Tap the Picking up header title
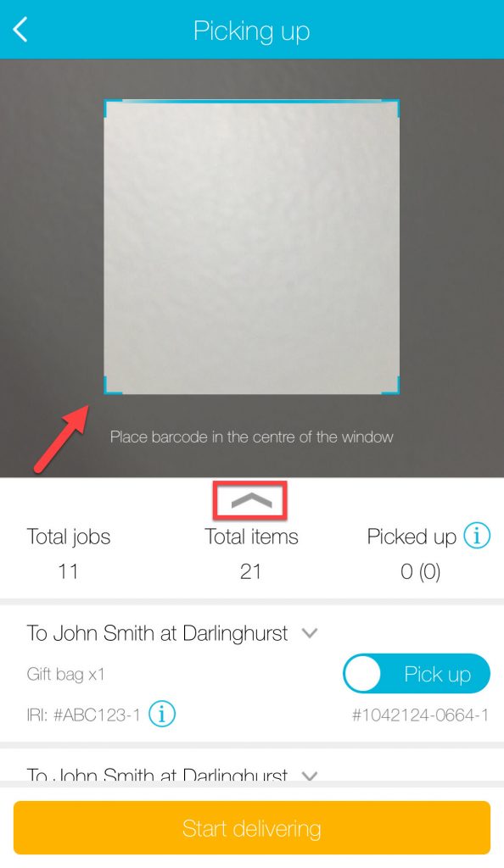The image size is (504, 868). pyautogui.click(x=251, y=31)
